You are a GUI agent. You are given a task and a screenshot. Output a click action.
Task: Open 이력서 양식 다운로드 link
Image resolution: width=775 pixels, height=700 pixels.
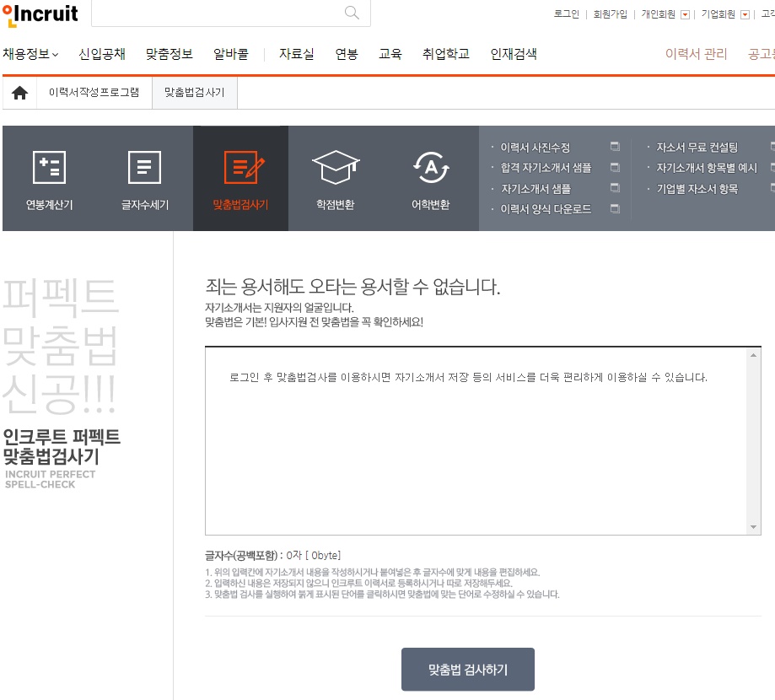tap(546, 209)
